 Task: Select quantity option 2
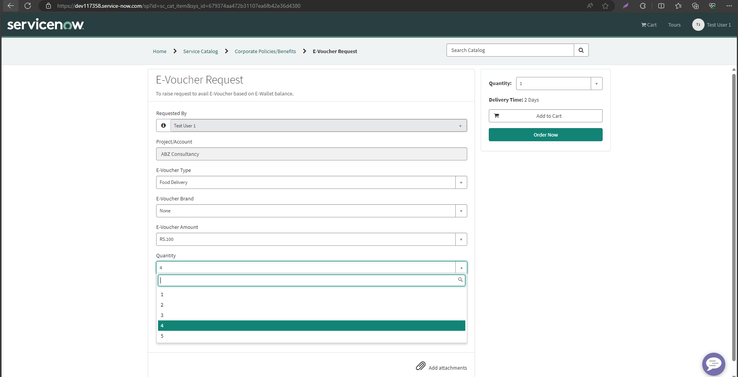[x=312, y=305]
